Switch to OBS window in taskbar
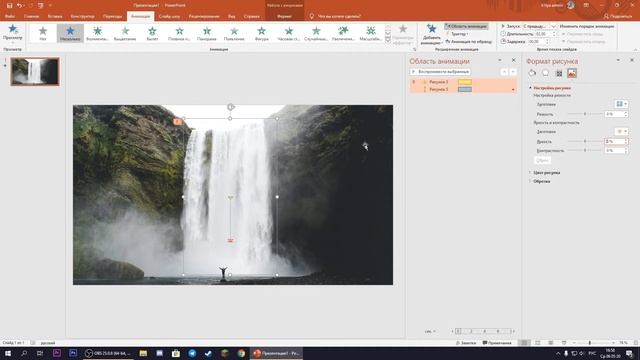Image resolution: width=640 pixels, height=360 pixels. pyautogui.click(x=108, y=353)
